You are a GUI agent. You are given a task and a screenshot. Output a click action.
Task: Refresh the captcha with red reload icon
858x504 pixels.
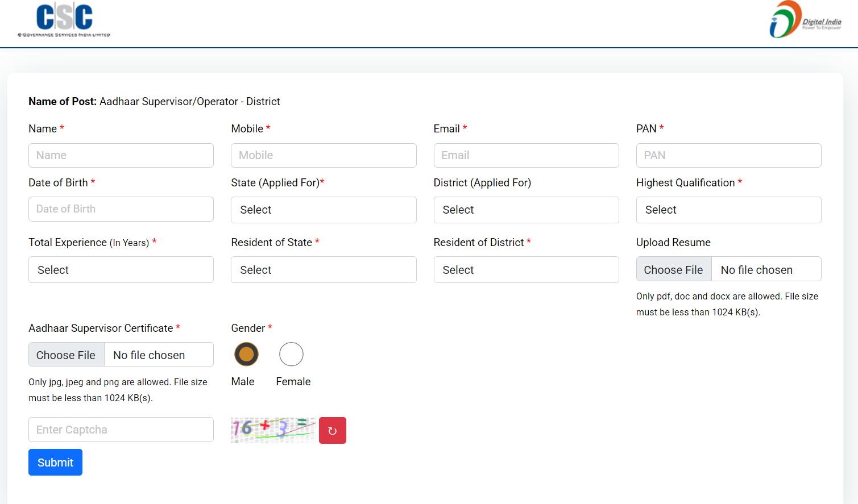332,431
